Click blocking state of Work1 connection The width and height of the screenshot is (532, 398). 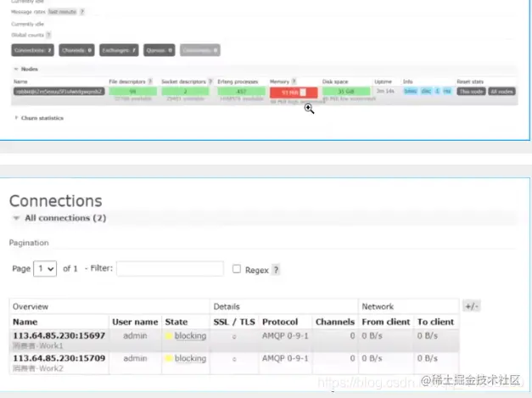tap(190, 336)
